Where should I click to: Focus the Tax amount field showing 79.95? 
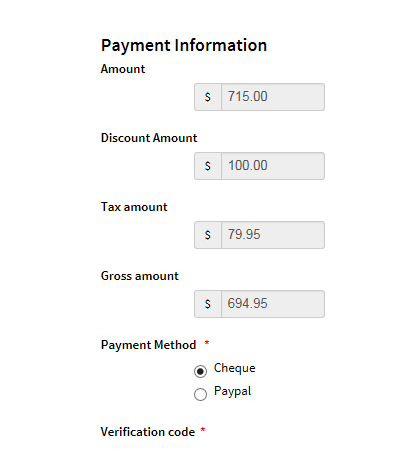(273, 235)
